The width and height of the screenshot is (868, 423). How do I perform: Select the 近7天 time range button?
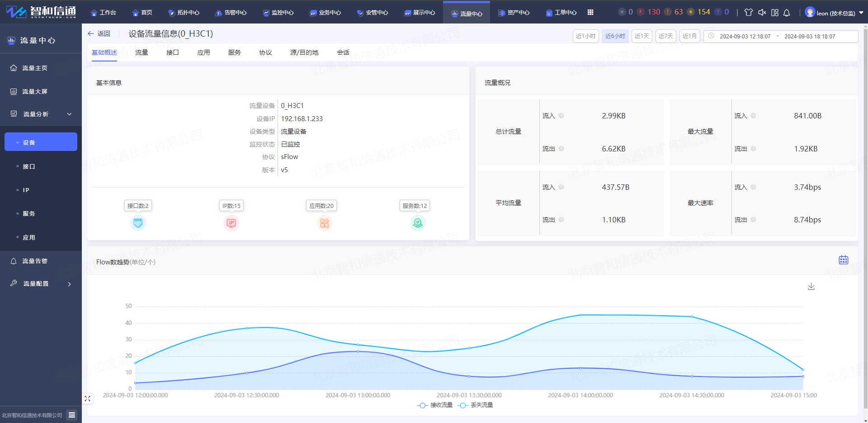pos(665,36)
